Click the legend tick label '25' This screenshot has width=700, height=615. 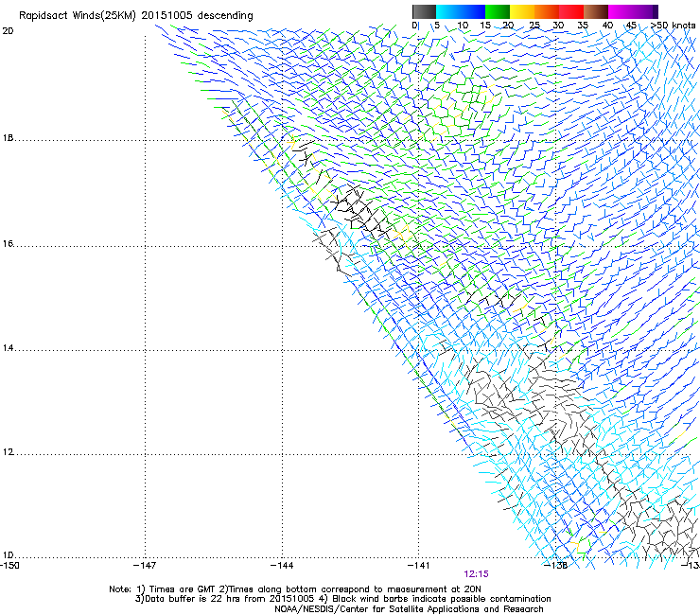[534, 26]
